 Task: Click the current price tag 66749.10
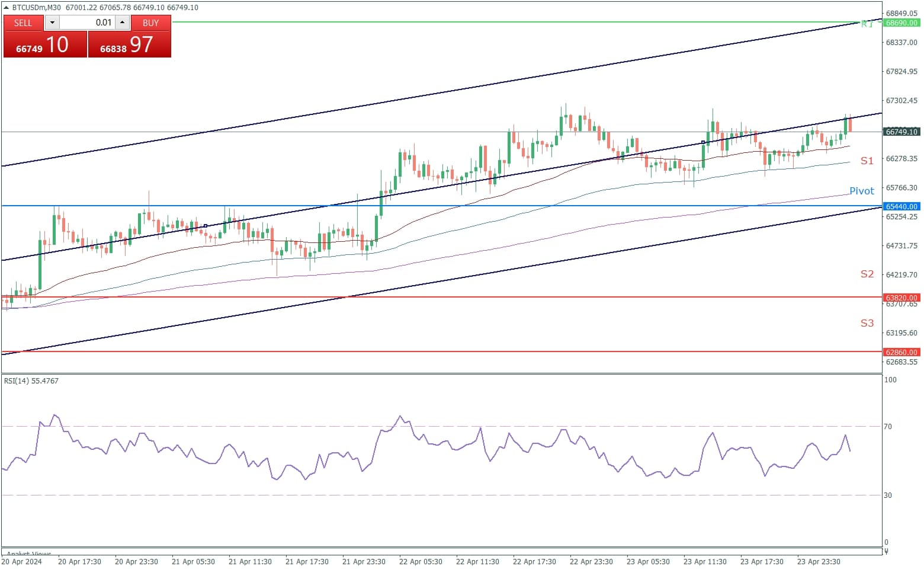click(901, 132)
